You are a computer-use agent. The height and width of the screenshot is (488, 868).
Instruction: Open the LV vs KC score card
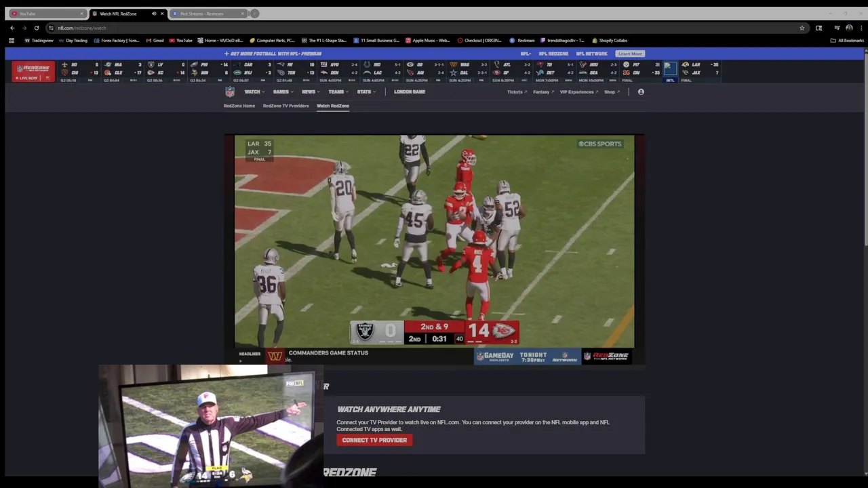[167, 71]
